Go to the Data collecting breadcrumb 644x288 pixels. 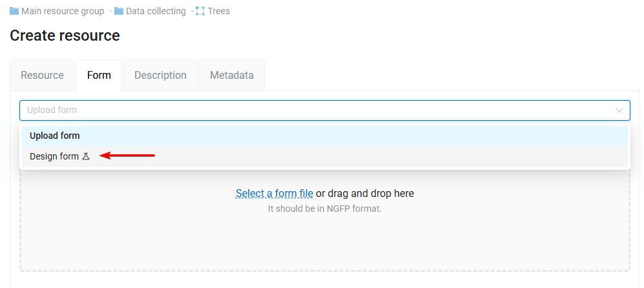pos(156,11)
